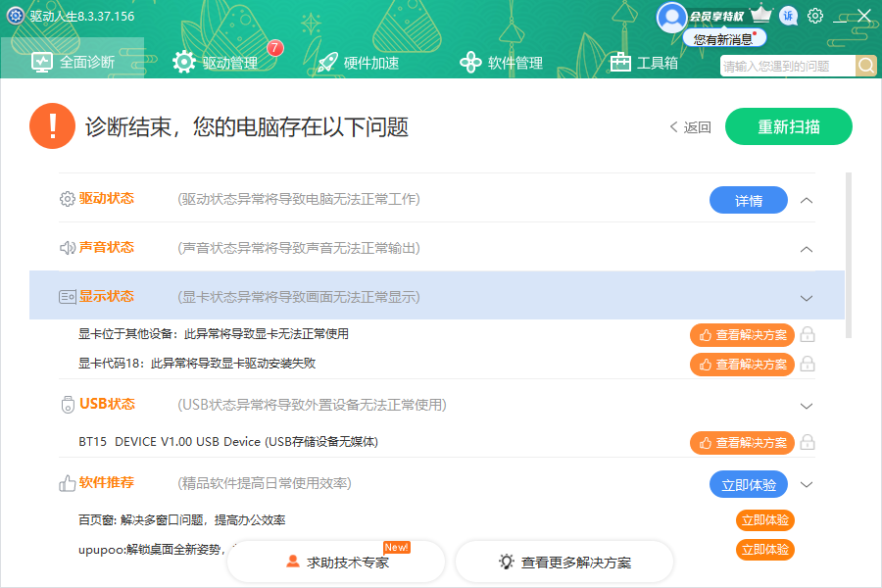Viewport: 882px width, 588px height.
Task: Select the 百页窗 recommendation text
Action: click(x=181, y=520)
